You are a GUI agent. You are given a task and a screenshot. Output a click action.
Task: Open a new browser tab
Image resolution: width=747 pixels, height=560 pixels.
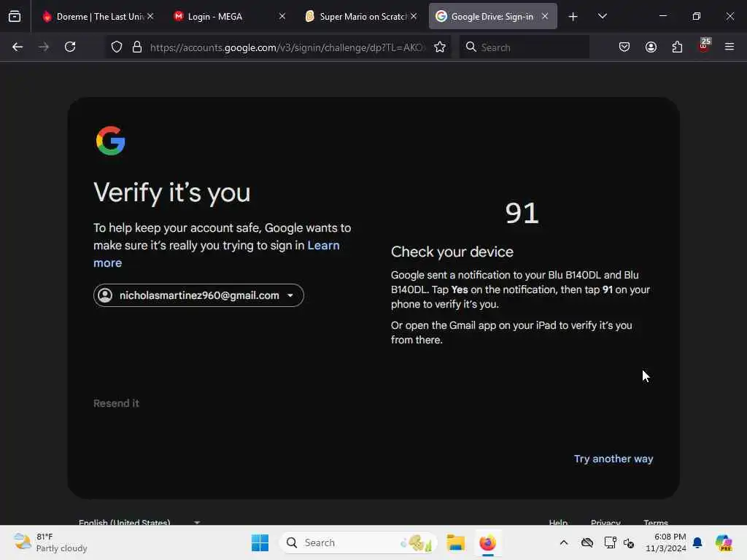pos(573,17)
